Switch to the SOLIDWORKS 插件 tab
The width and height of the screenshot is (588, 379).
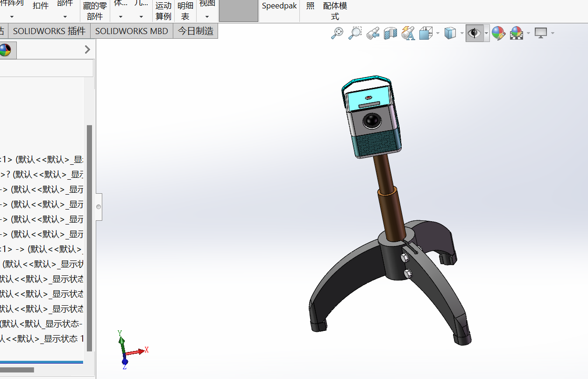(x=49, y=31)
